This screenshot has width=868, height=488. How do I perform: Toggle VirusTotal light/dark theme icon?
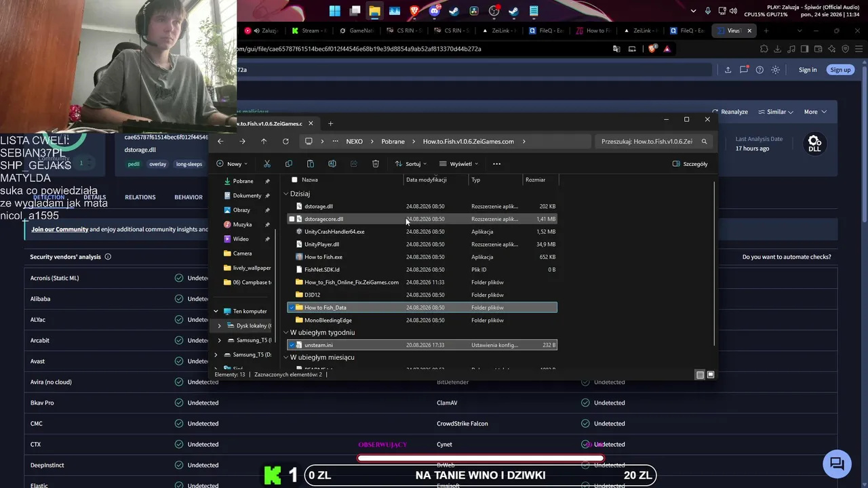[776, 70]
